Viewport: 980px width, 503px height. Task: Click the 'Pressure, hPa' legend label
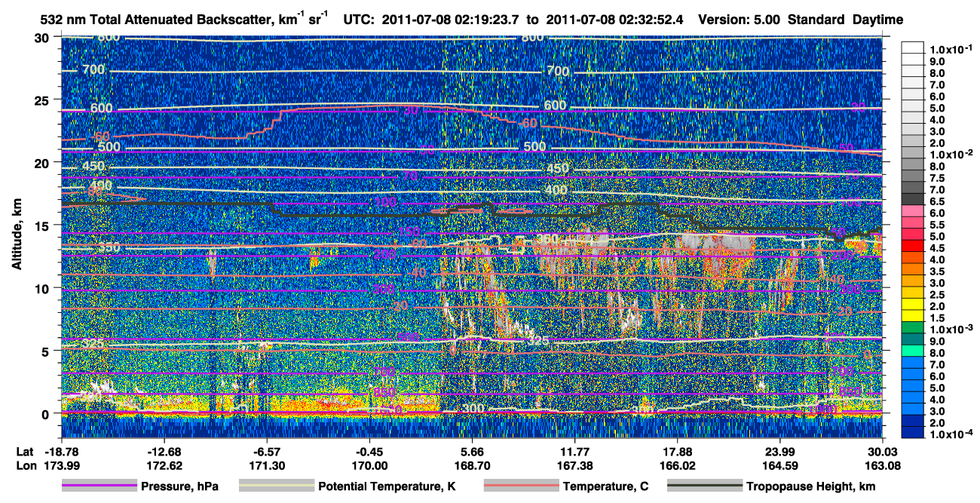tap(179, 486)
